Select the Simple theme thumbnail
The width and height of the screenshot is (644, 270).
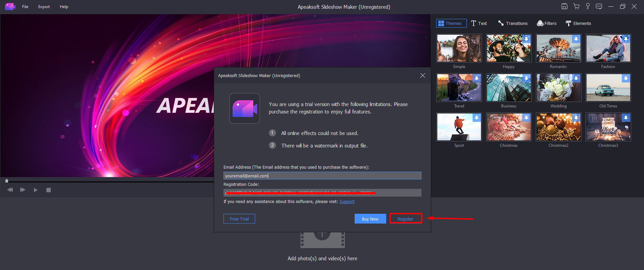pyautogui.click(x=459, y=48)
